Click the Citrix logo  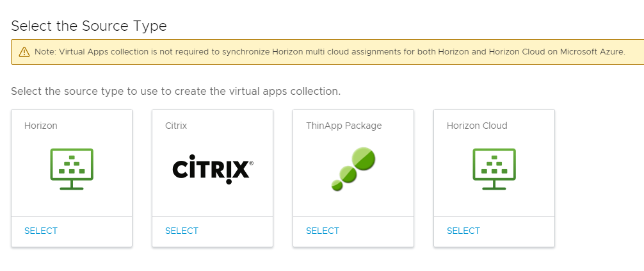point(213,169)
